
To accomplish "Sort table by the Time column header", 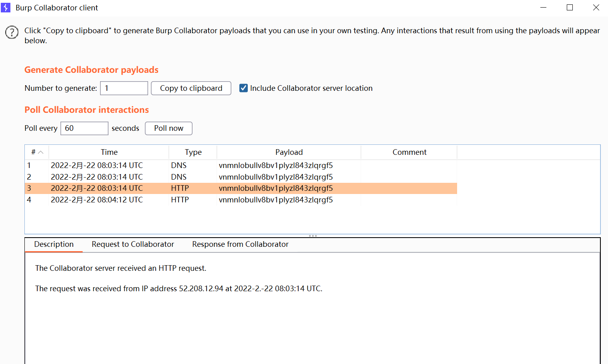I will point(109,152).
